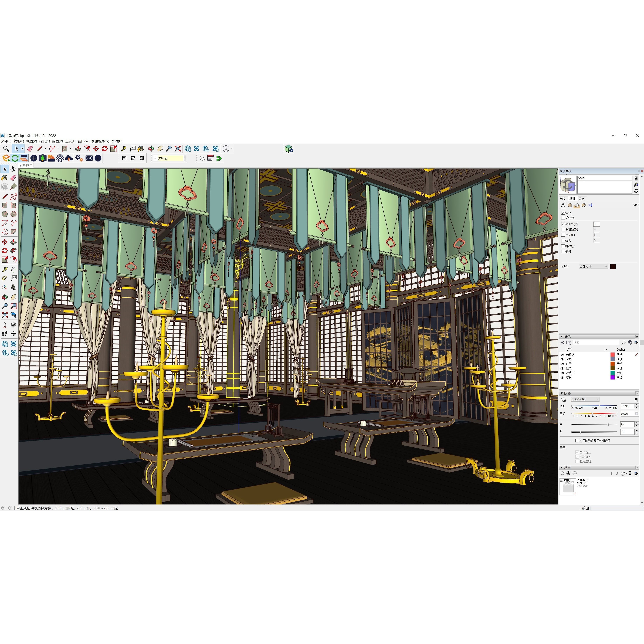Select the Paint Bucket tool
Image resolution: width=644 pixels, height=644 pixels.
point(141,149)
